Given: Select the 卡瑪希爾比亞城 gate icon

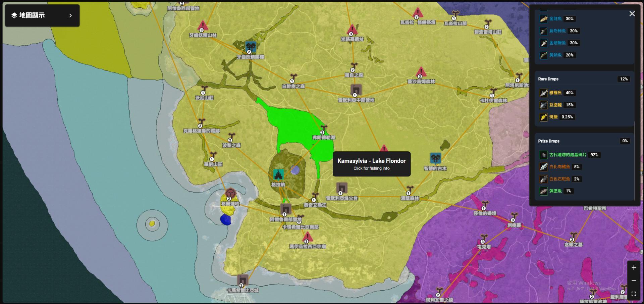Looking at the screenshot, I should point(242,280).
